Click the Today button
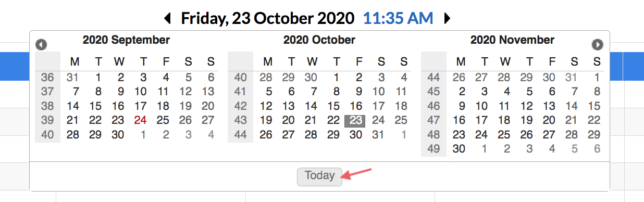 click(x=319, y=176)
